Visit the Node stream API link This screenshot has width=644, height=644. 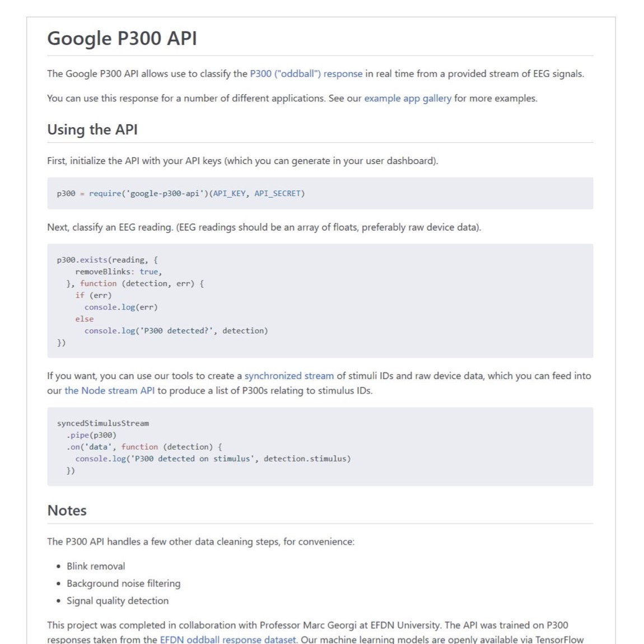click(109, 390)
